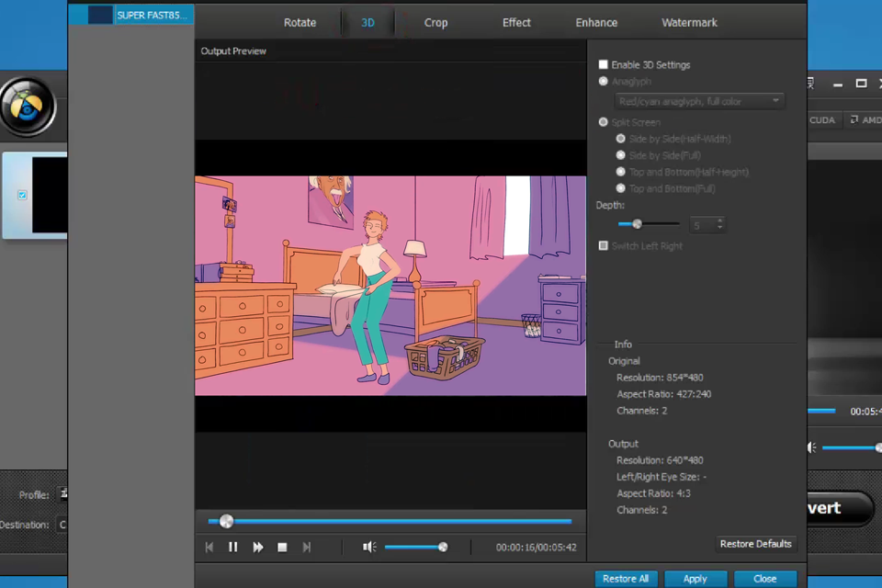Switch to the Crop tab
This screenshot has height=588, width=882.
pyautogui.click(x=436, y=22)
